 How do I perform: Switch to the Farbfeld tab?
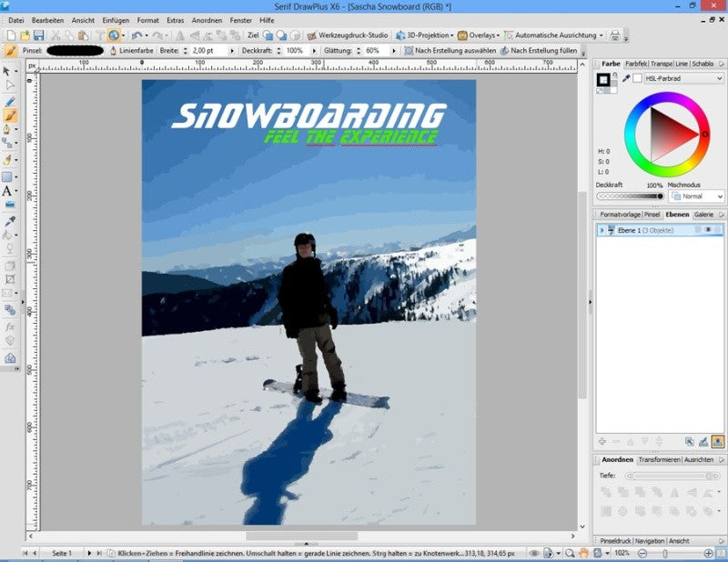coord(635,64)
